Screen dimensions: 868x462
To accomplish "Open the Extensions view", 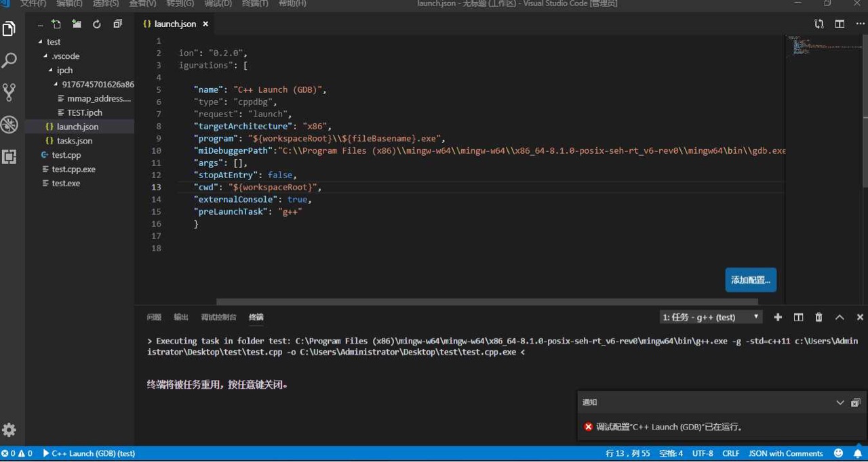I will pos(9,156).
